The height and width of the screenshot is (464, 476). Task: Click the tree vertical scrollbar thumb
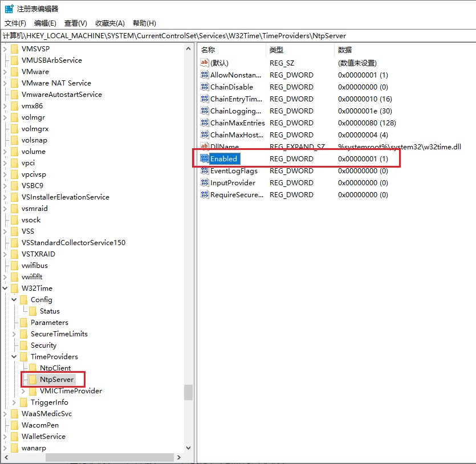[x=188, y=392]
